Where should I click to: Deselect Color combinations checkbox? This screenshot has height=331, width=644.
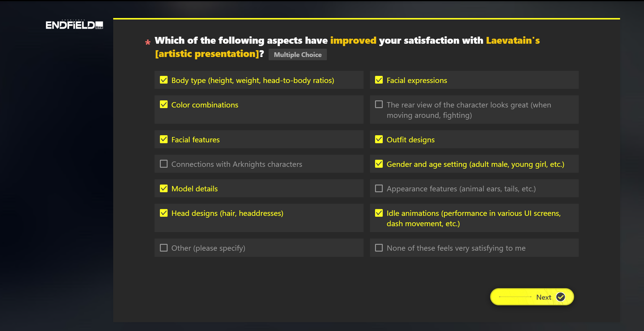coord(164,105)
